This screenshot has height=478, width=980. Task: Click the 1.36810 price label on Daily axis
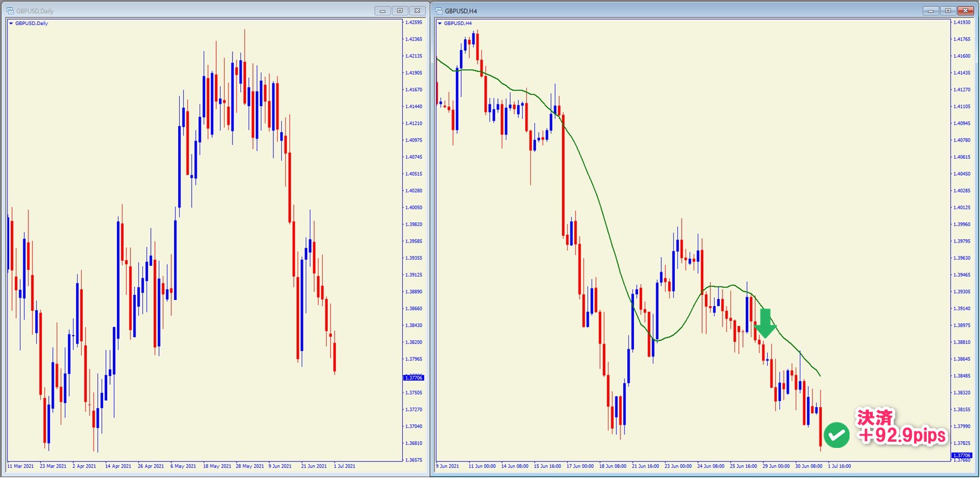414,443
